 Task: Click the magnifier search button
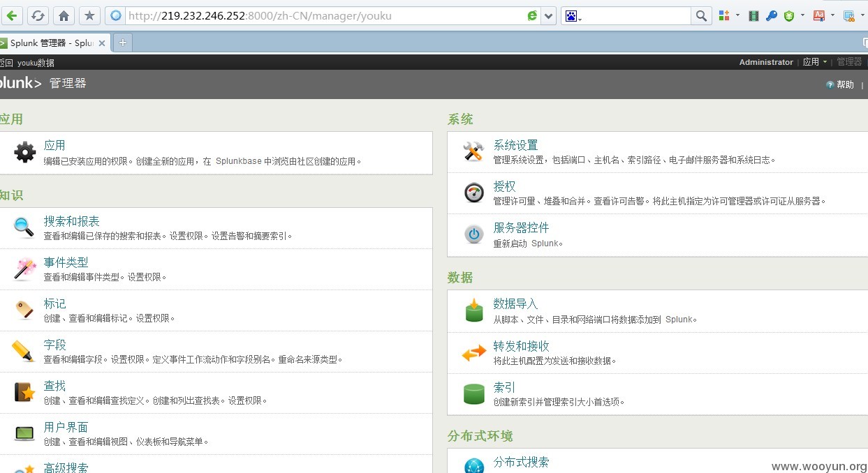pyautogui.click(x=701, y=15)
